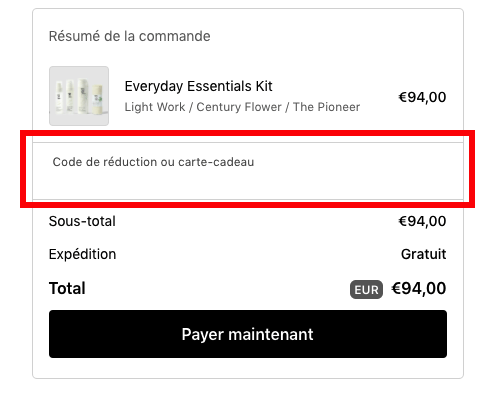Click the Code de réduction placeholder text

tap(153, 162)
